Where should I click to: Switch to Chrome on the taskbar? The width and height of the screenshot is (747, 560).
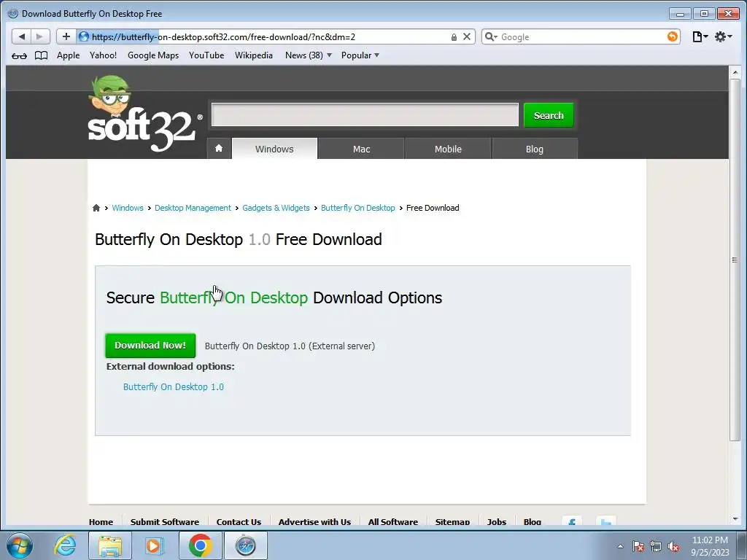[200, 545]
